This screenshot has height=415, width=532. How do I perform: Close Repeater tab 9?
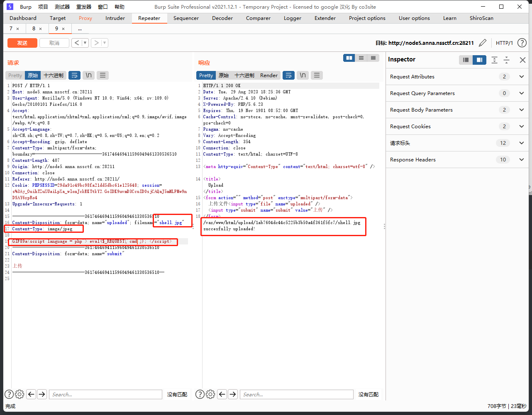tap(63, 29)
